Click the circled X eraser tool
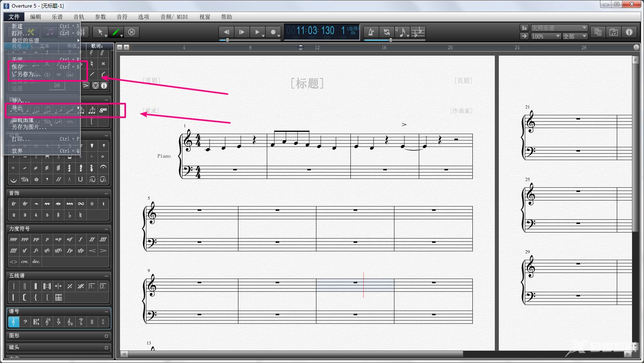This screenshot has height=363, width=644. point(132,32)
